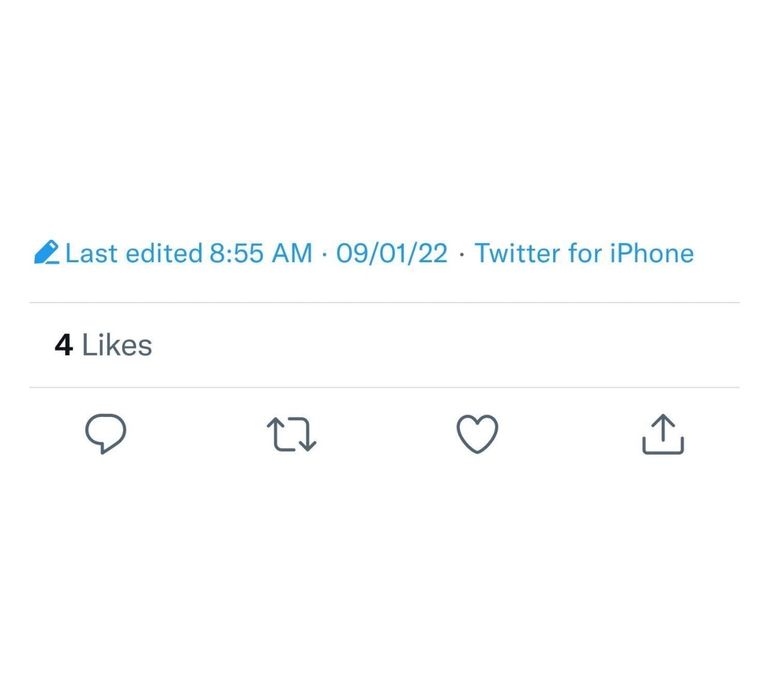The image size is (768, 690).
Task: Tap the word "Likes"
Action: coord(117,346)
